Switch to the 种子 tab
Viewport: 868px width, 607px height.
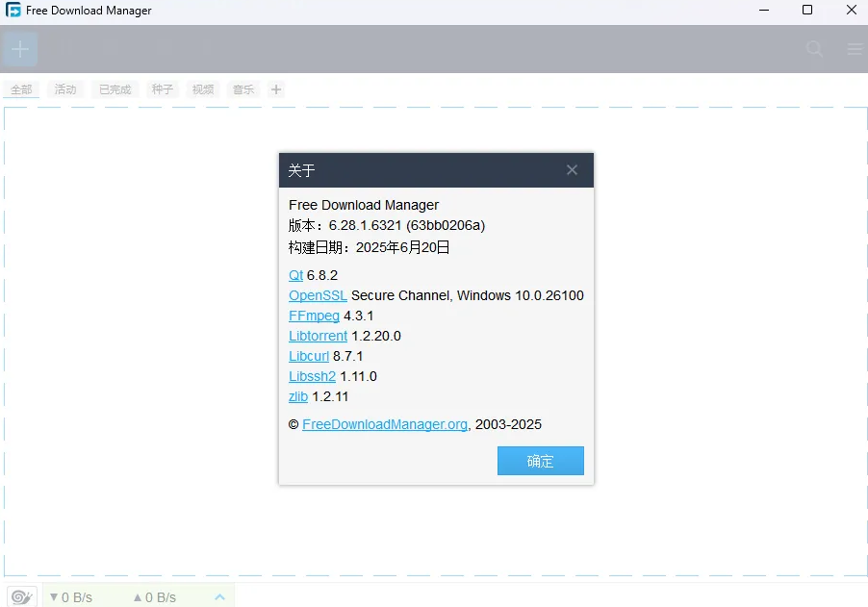point(161,89)
